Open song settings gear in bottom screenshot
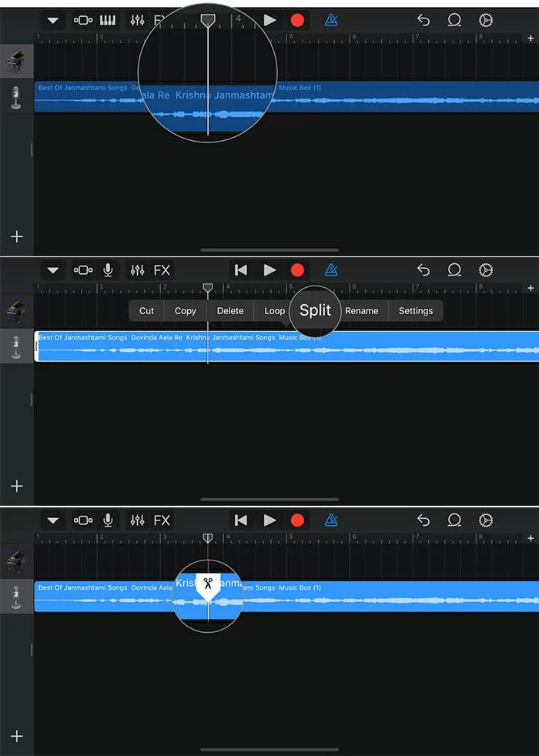The image size is (539, 756). 486,520
